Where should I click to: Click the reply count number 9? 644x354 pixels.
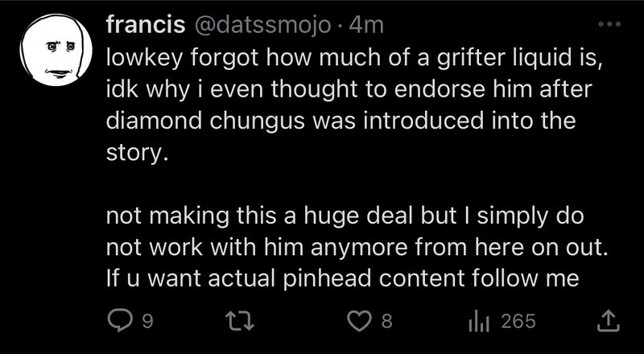tap(147, 322)
